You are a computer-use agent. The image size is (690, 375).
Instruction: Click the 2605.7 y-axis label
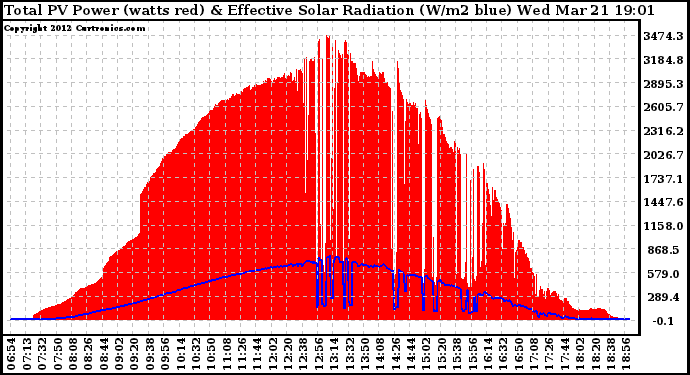[x=663, y=107]
